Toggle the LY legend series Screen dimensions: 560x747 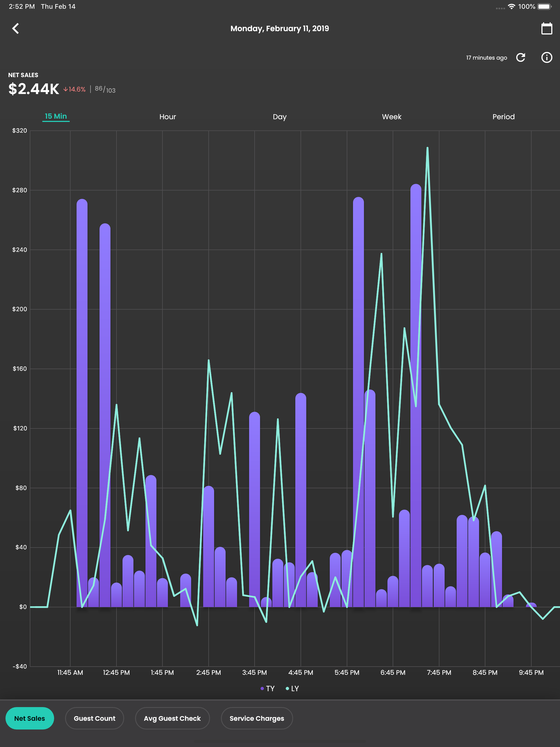click(x=292, y=688)
